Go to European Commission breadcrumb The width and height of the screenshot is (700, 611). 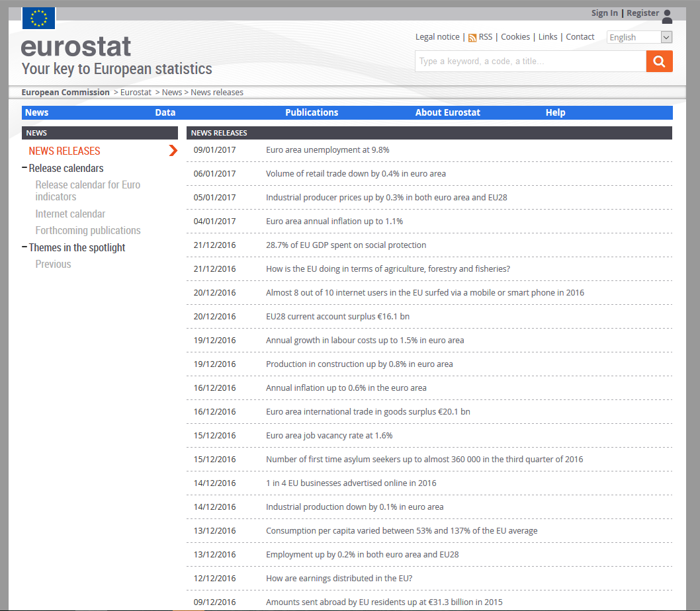click(66, 93)
